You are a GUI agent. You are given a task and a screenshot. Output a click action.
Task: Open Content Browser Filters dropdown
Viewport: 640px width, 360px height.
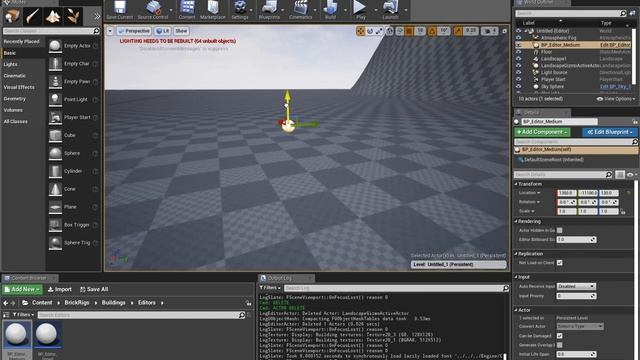[23, 315]
